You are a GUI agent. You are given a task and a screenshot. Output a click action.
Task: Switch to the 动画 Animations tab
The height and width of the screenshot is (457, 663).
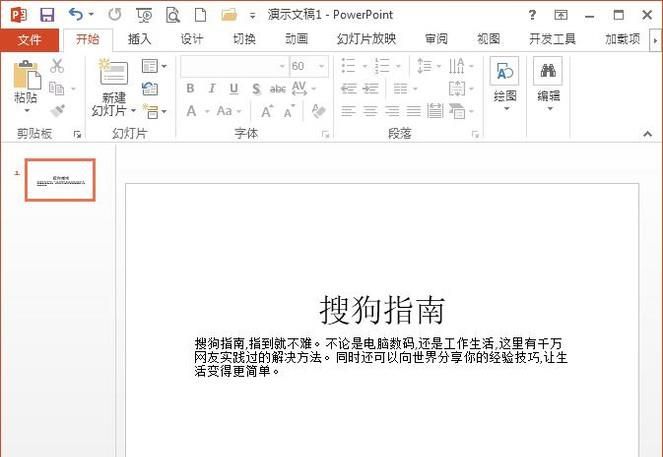pos(296,39)
